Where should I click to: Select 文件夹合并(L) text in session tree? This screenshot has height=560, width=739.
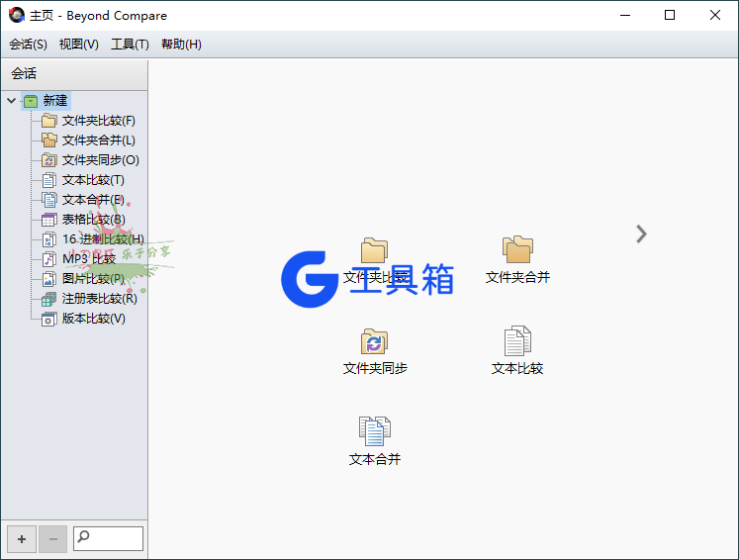99,140
